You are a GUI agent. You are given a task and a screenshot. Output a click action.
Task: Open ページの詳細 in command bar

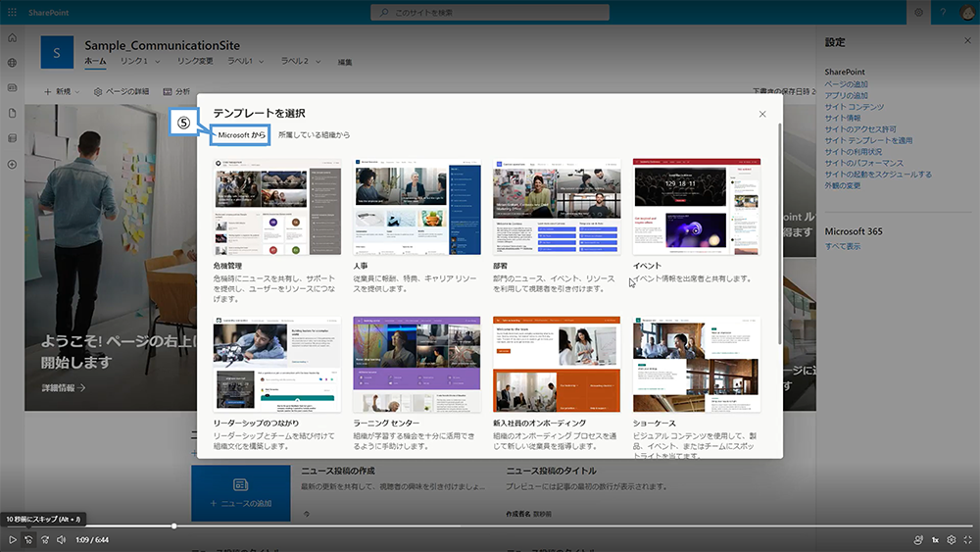[x=122, y=91]
